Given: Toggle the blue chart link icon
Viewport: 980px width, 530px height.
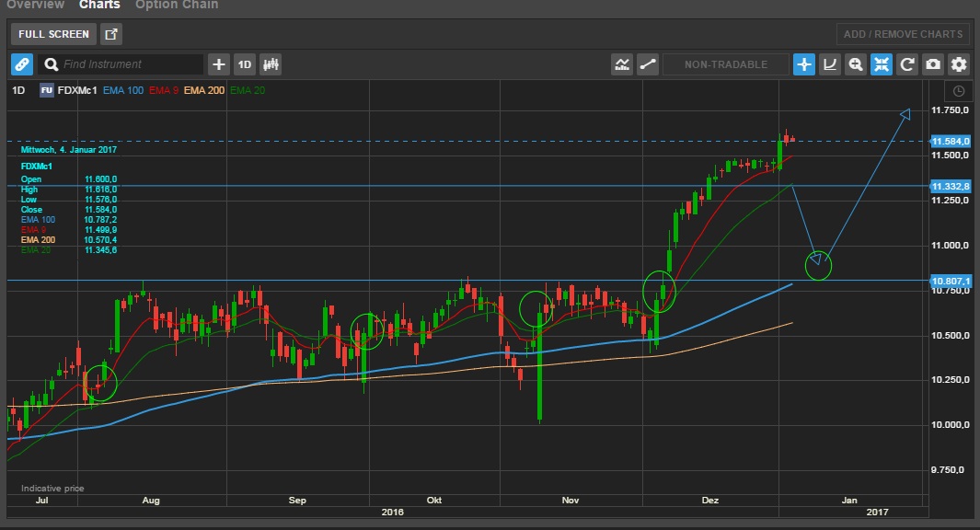Looking at the screenshot, I should [x=22, y=64].
